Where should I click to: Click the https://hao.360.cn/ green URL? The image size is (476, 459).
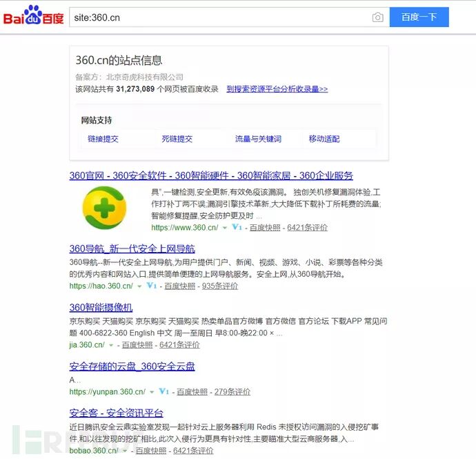click(x=101, y=286)
